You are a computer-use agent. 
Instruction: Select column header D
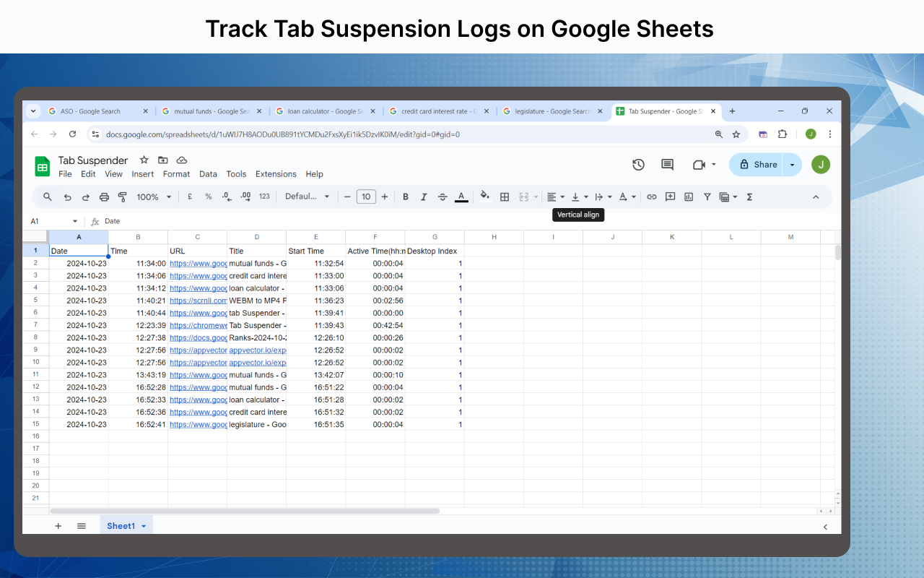pyautogui.click(x=256, y=237)
